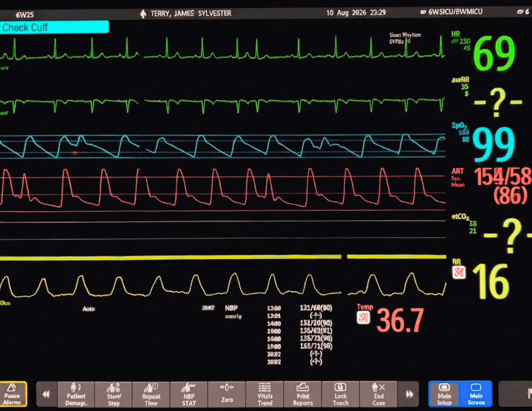The image size is (532, 411).
Task: Select the SpO2 value 99
Action: pos(494,145)
